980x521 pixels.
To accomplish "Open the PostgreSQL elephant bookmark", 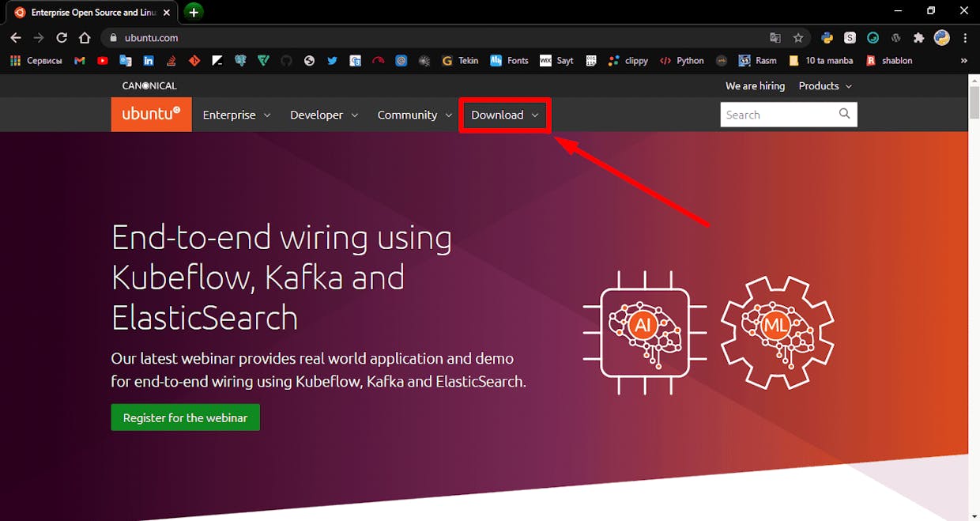I will 240,60.
